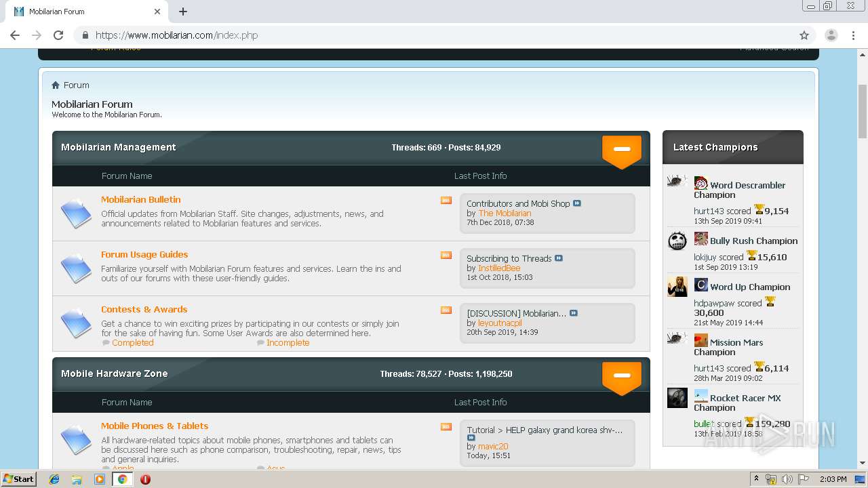This screenshot has width=868, height=488.
Task: Open RSS feed for Mobile Phones & Tablets
Action: (446, 426)
